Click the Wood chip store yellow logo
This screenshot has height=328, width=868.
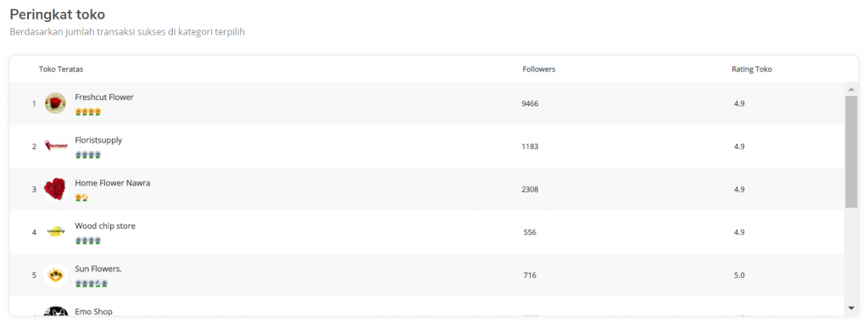[55, 231]
